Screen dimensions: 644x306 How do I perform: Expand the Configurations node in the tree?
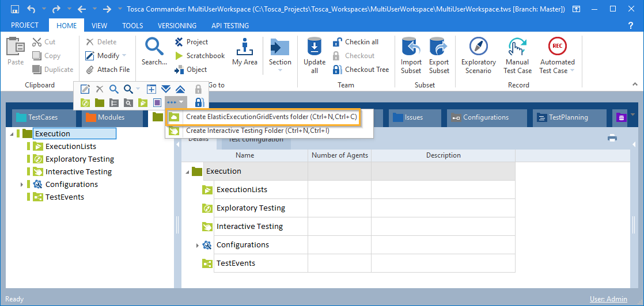point(22,185)
